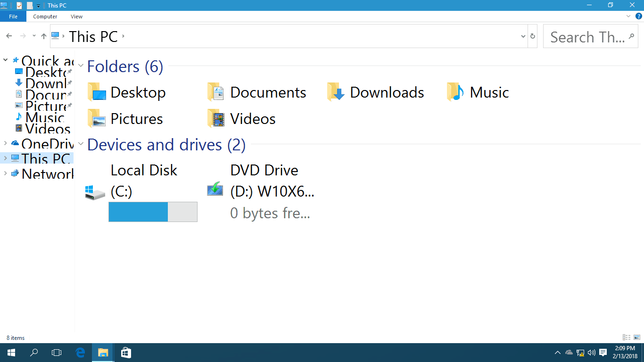This screenshot has width=644, height=362.
Task: Click the Properties icon on Quick Access Toolbar
Action: 19,5
